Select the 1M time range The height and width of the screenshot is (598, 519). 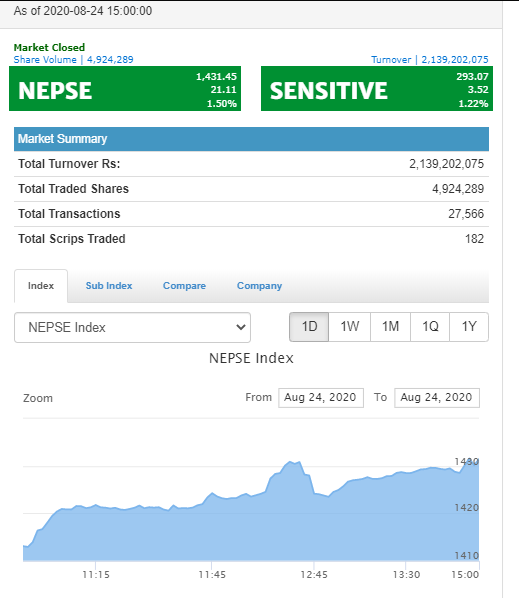coord(390,327)
